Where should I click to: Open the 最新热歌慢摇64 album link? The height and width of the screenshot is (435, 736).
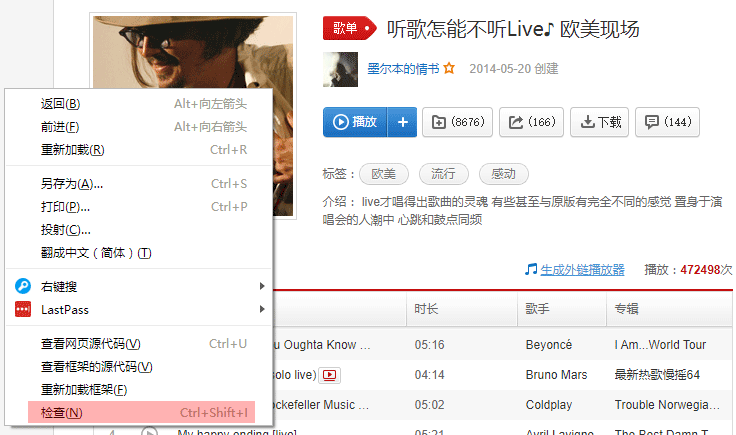click(x=657, y=375)
